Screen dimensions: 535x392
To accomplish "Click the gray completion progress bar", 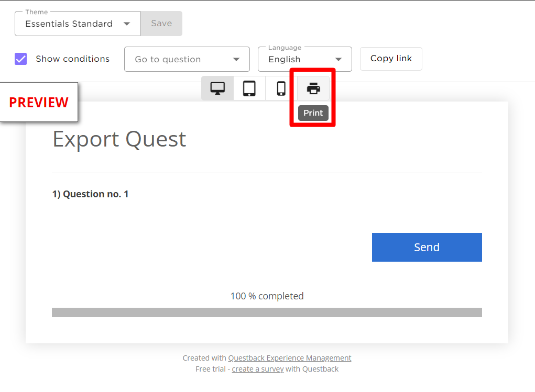I will coord(267,312).
